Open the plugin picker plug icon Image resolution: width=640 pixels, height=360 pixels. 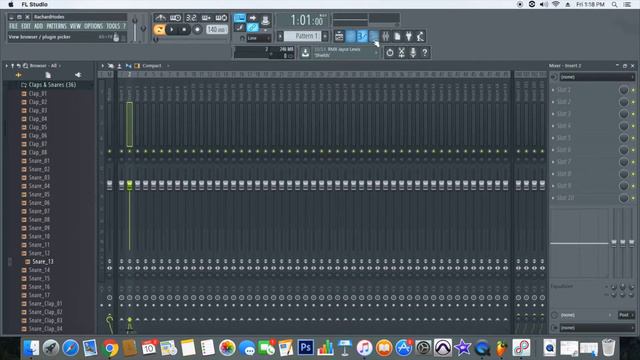click(409, 36)
